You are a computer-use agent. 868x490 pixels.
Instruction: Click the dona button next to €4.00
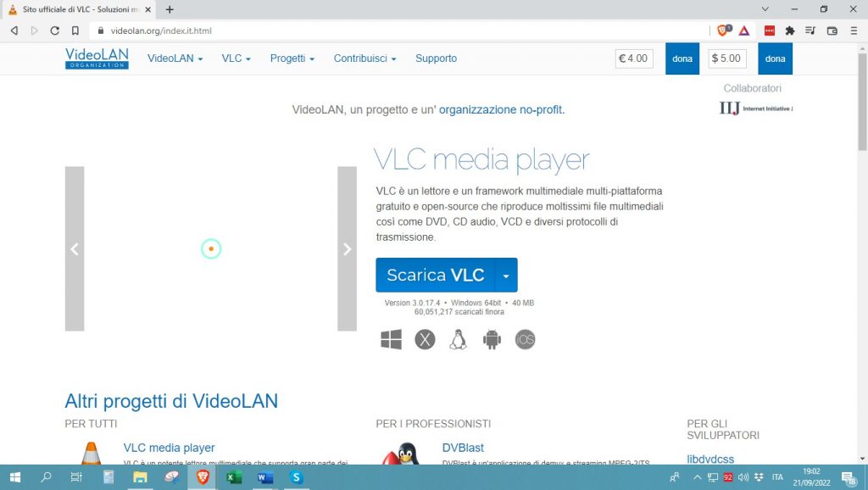682,58
